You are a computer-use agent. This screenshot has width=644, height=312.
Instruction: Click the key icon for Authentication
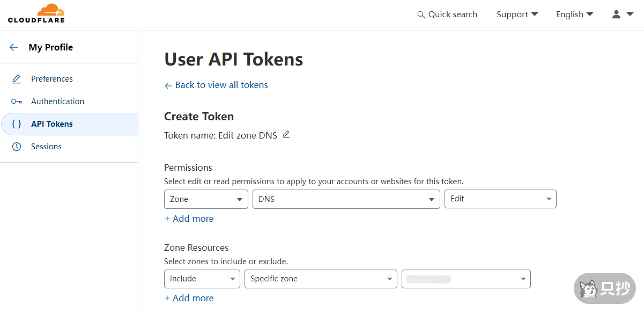pyautogui.click(x=17, y=101)
